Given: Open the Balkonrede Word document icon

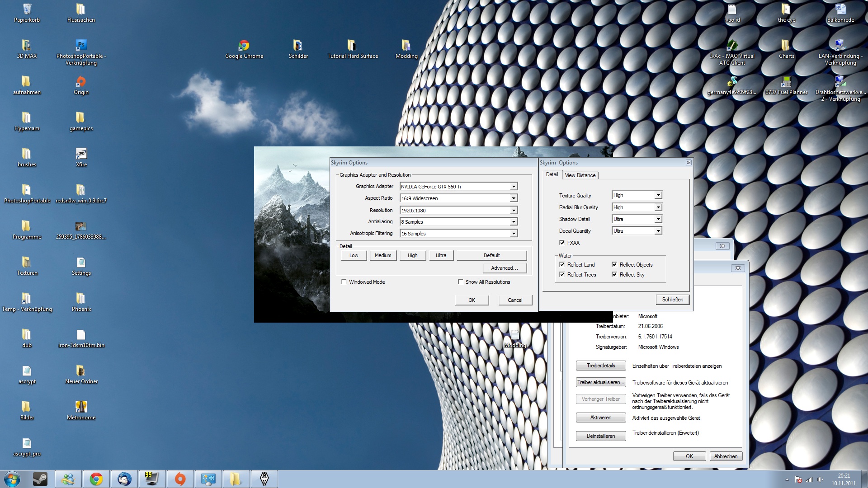Looking at the screenshot, I should 840,13.
